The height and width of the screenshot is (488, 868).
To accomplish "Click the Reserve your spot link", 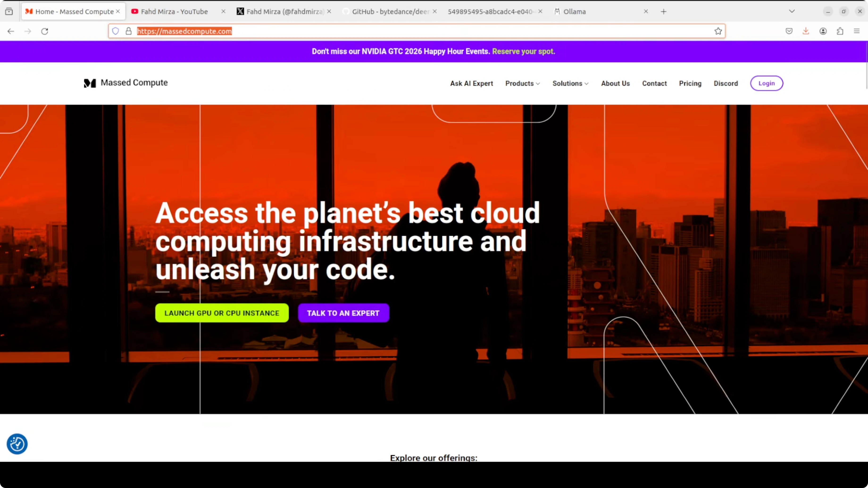I will pyautogui.click(x=523, y=52).
